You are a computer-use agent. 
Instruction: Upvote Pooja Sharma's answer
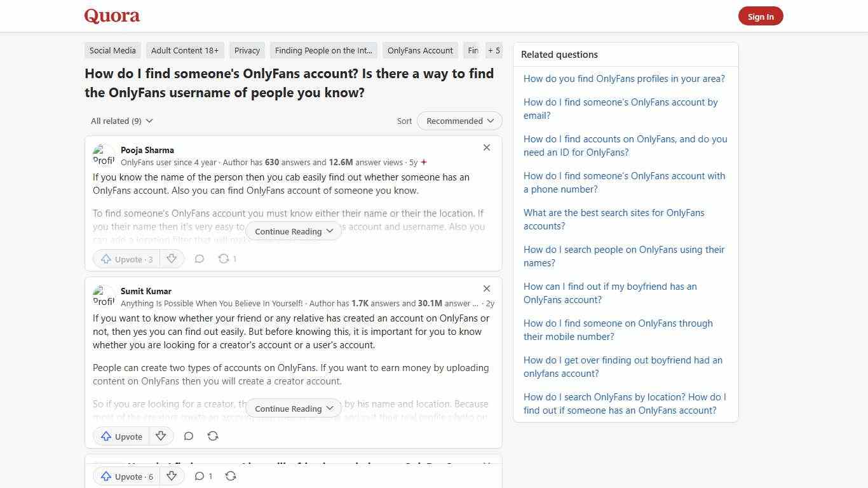125,259
